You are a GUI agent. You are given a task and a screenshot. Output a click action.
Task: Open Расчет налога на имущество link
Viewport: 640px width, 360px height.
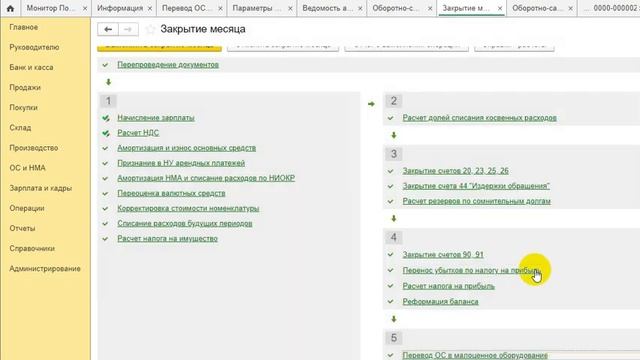coord(167,239)
